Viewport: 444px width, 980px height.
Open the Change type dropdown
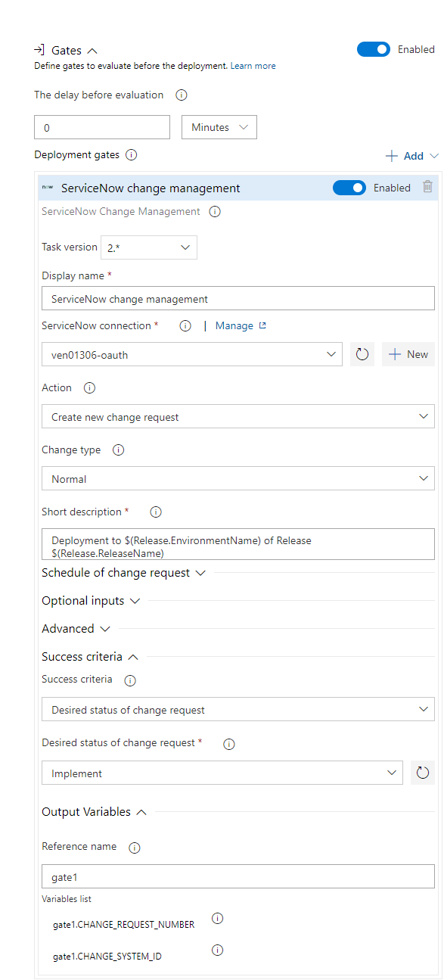pyautogui.click(x=238, y=478)
